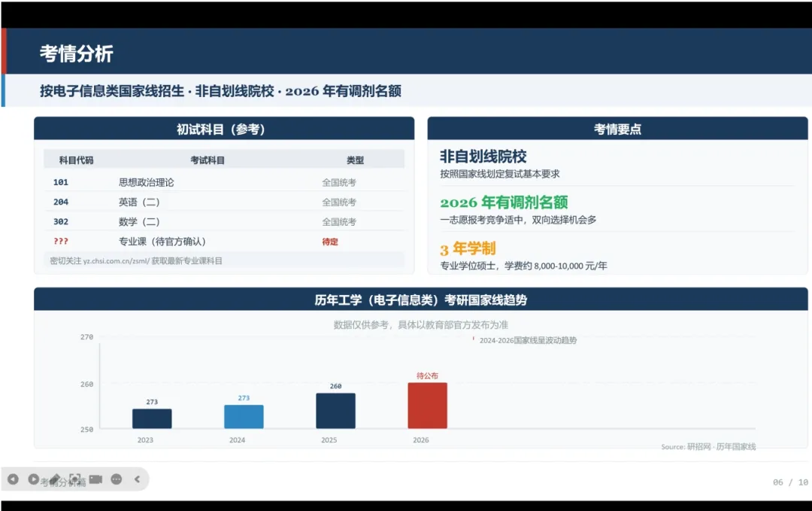Click the 考情分析 slide title

point(77,53)
